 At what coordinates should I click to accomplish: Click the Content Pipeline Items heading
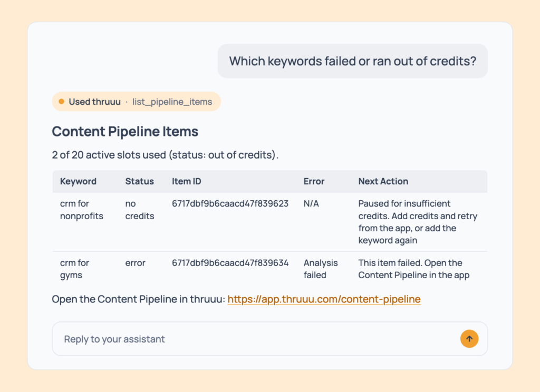coord(125,131)
